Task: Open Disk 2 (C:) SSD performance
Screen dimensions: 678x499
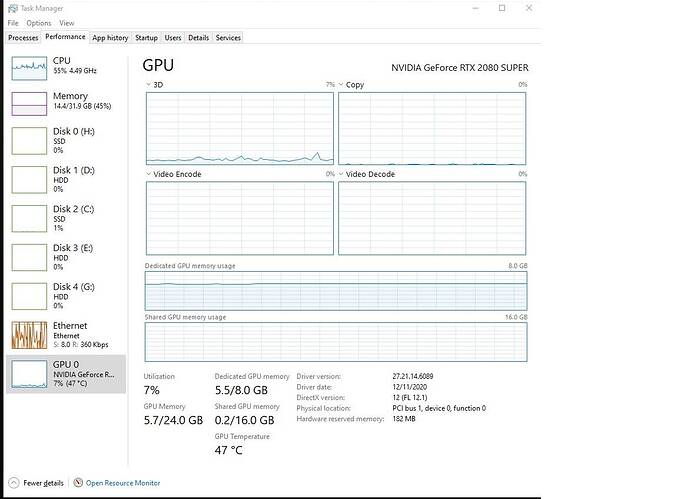Action: [x=29, y=218]
